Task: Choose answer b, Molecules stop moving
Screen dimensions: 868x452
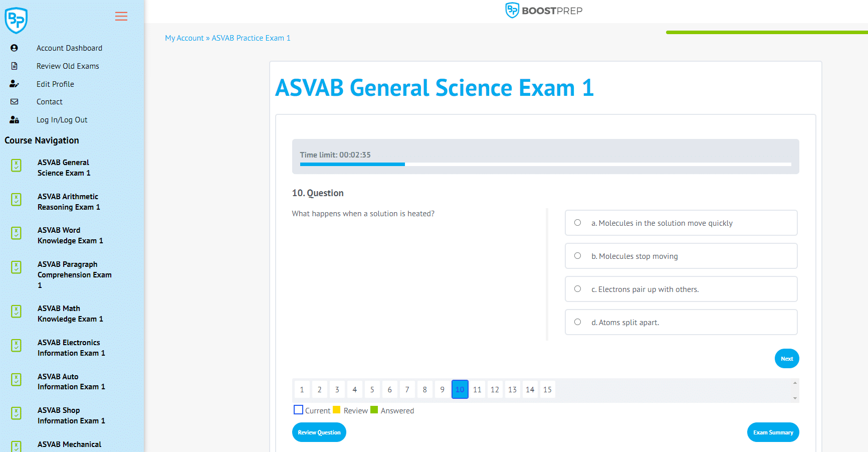Action: coord(577,255)
